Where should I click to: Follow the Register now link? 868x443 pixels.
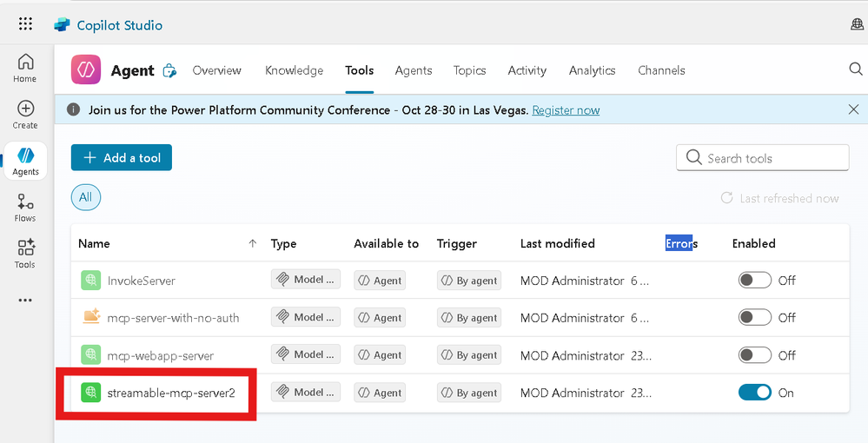(x=566, y=110)
